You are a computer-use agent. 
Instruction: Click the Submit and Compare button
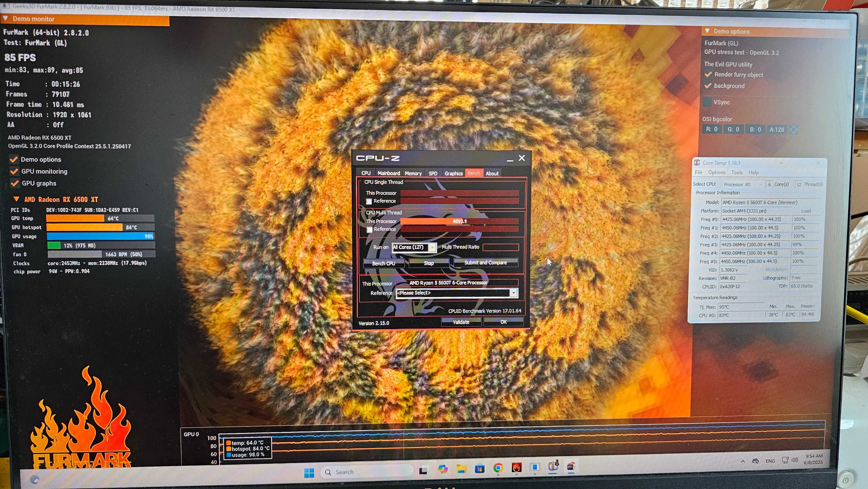[486, 262]
